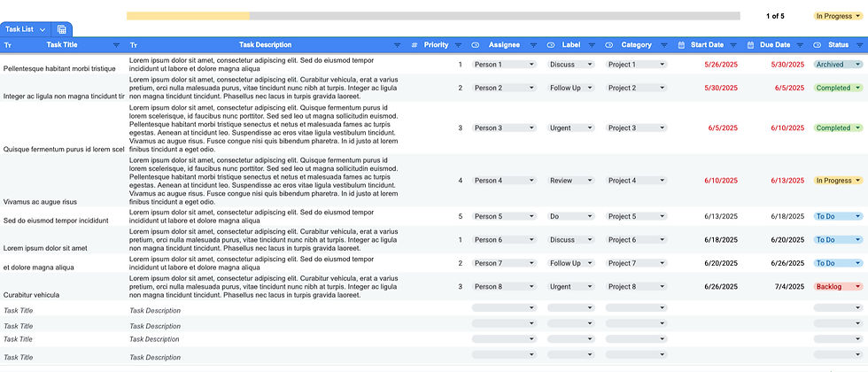Click the yellow progress bar at top
The height and width of the screenshot is (372, 868).
pyautogui.click(x=188, y=16)
